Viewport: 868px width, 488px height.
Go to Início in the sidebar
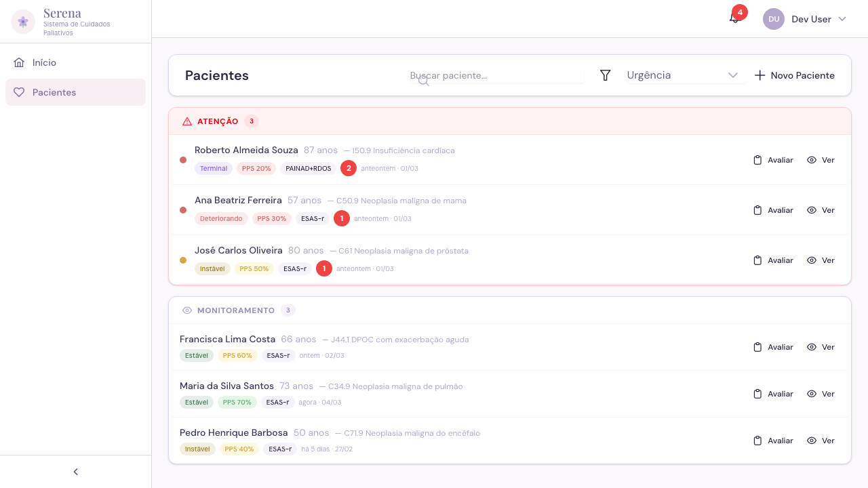pyautogui.click(x=44, y=62)
